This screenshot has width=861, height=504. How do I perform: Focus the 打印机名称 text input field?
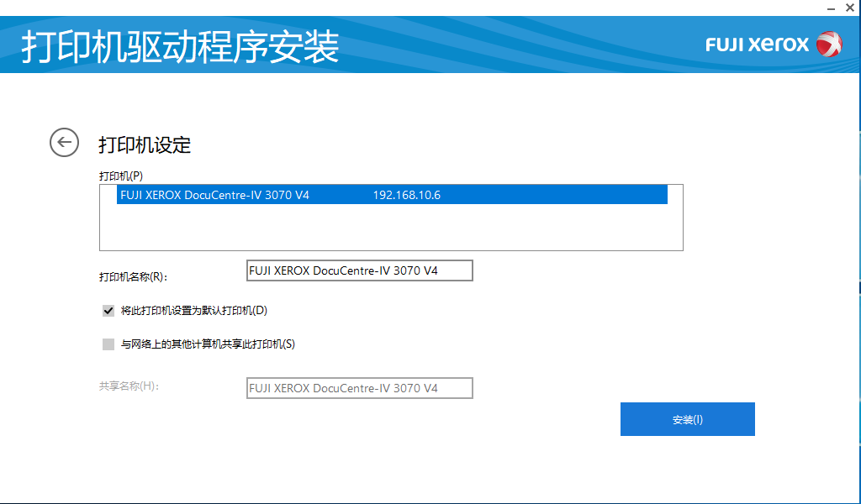(359, 270)
